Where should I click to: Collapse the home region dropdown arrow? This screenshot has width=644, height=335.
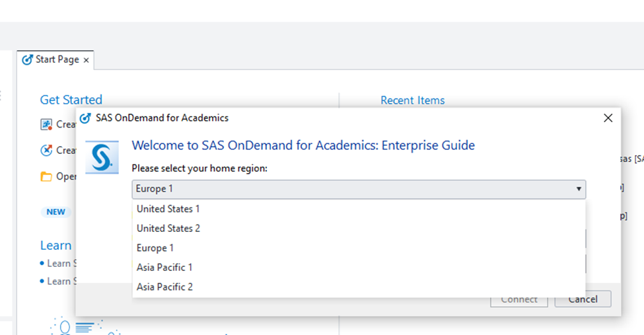(579, 189)
